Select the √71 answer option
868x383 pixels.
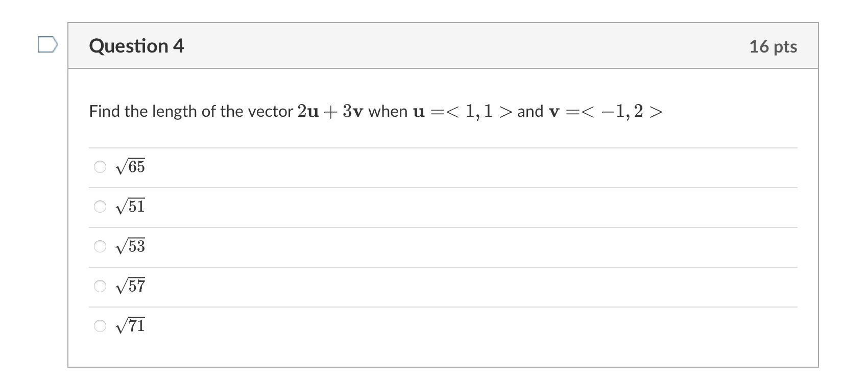pyautogui.click(x=100, y=325)
